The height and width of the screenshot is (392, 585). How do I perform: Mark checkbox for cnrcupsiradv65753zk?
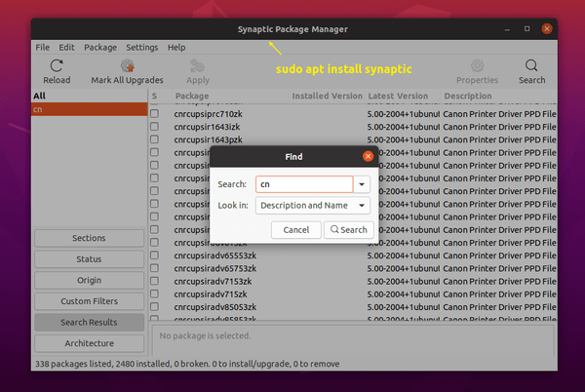154,268
